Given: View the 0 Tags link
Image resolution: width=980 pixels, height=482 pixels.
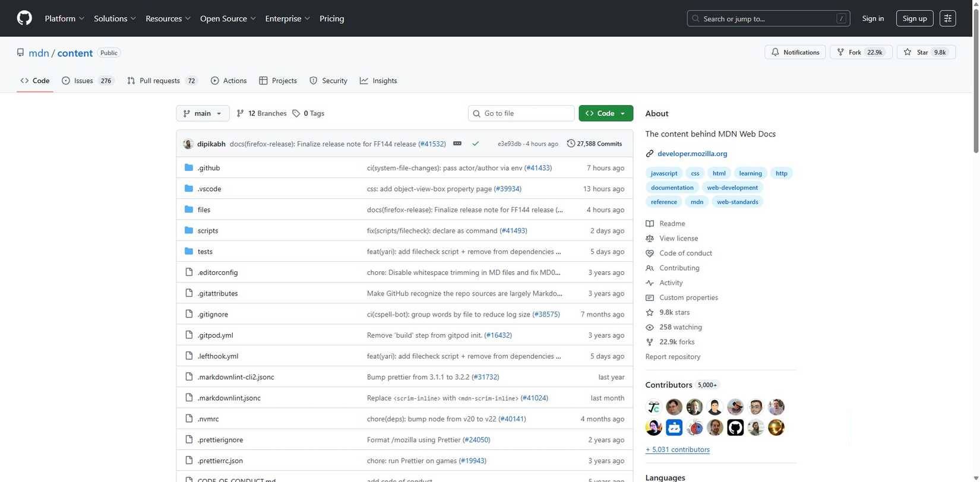Looking at the screenshot, I should pyautogui.click(x=308, y=113).
